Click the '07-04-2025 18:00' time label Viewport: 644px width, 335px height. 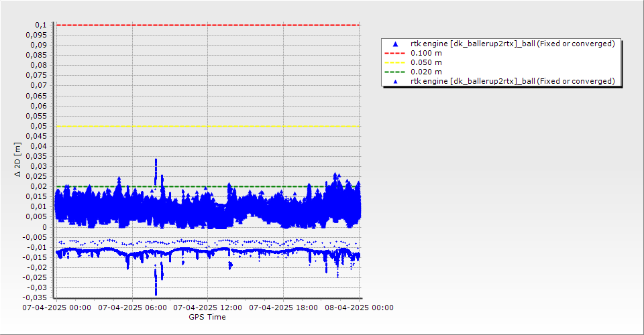283,308
